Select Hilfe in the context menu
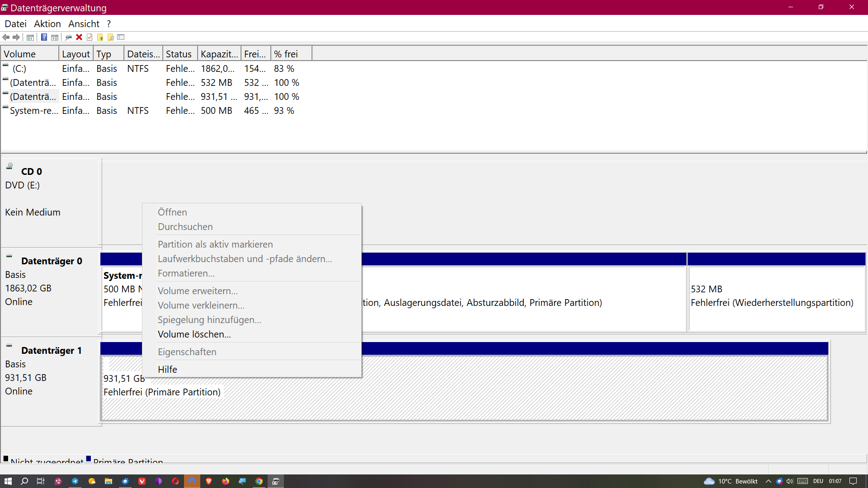Image resolution: width=868 pixels, height=488 pixels. pos(167,370)
